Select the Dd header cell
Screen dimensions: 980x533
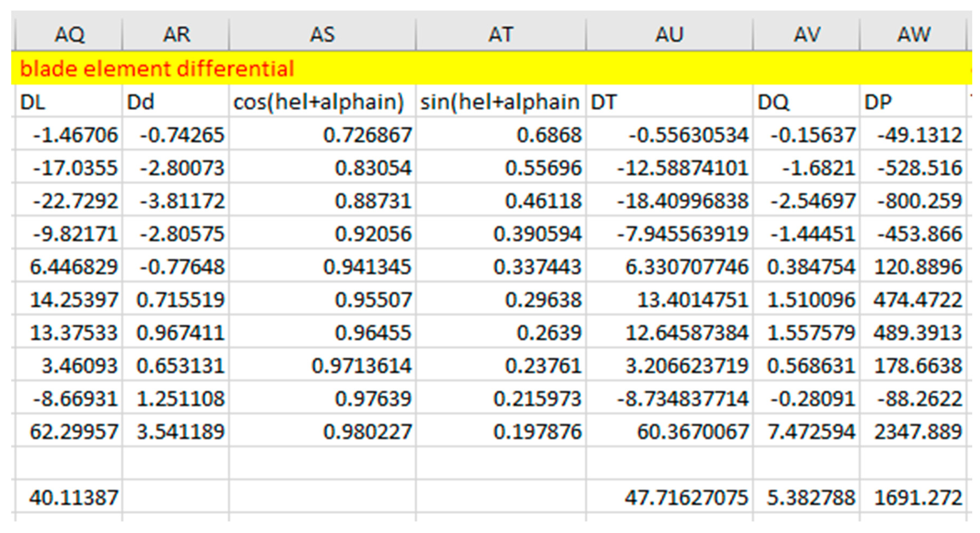click(x=176, y=102)
